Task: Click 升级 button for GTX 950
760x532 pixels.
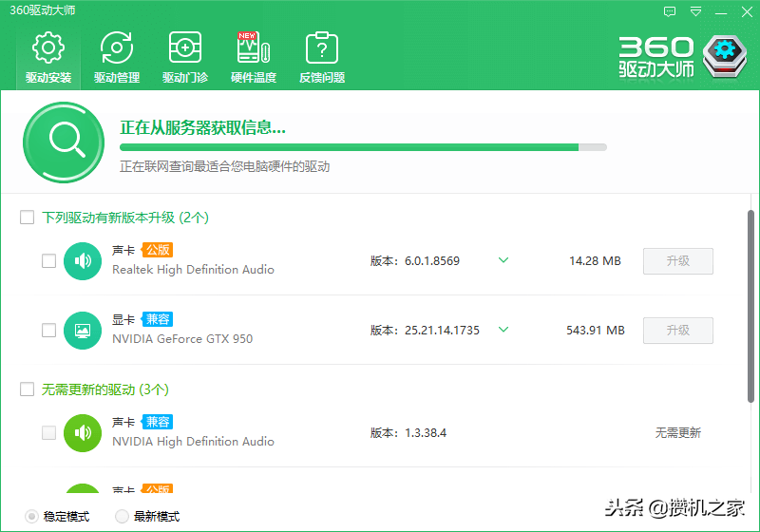Action: [x=678, y=331]
